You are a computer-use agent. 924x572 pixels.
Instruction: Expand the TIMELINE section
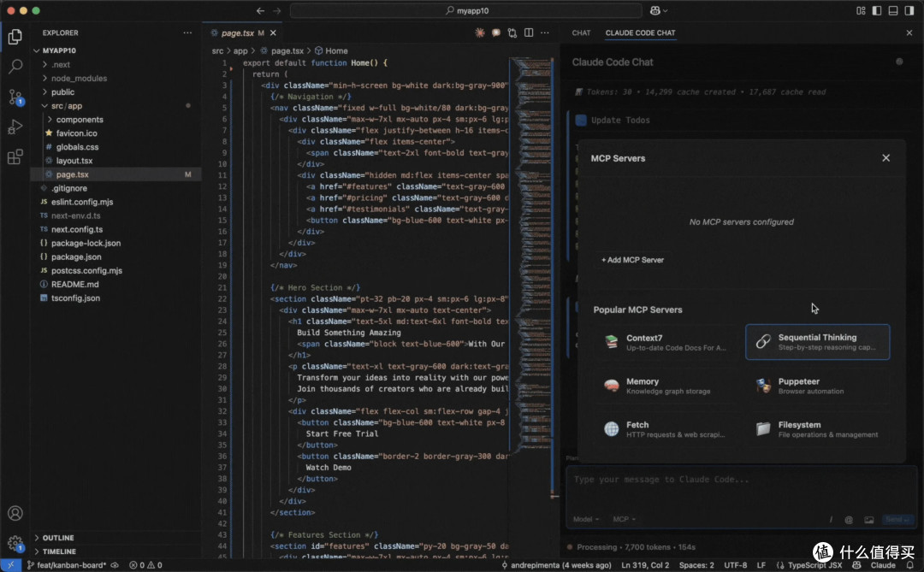pos(115,551)
